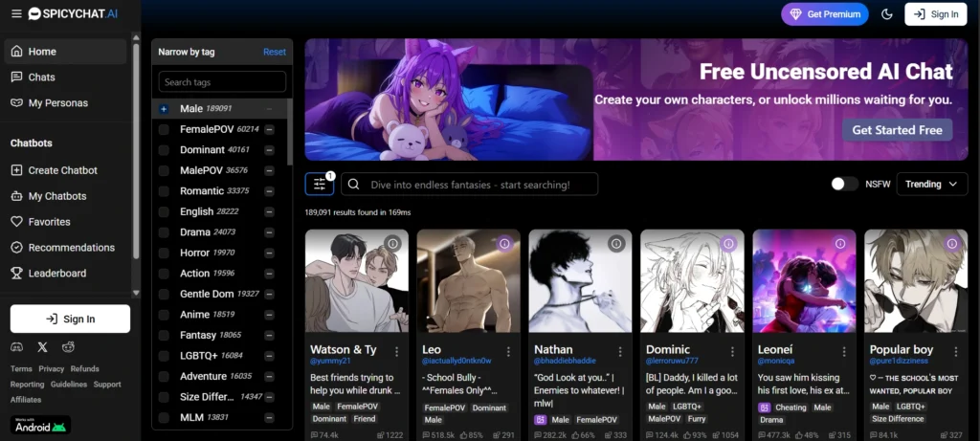Open Discord icon in sidebar footer
The height and width of the screenshot is (441, 980).
click(x=17, y=346)
